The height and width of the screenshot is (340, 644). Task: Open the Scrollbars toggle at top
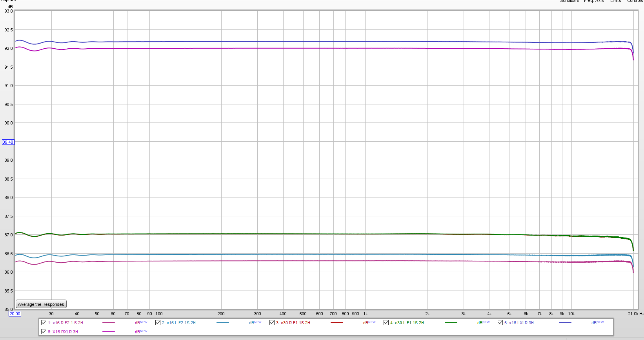(570, 1)
